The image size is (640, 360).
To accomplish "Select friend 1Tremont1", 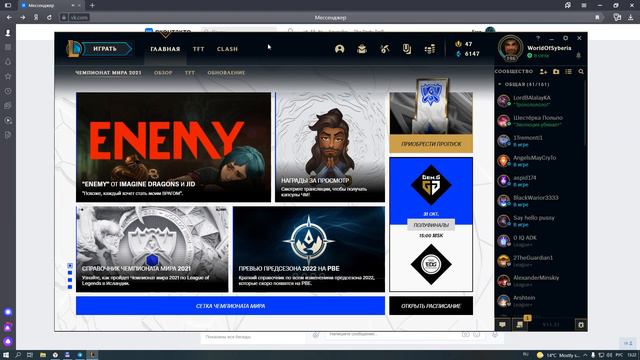I will [x=540, y=141].
